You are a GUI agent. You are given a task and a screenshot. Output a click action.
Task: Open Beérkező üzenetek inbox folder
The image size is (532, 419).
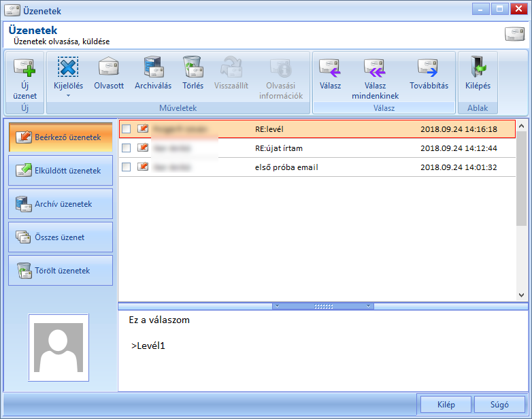pos(61,137)
